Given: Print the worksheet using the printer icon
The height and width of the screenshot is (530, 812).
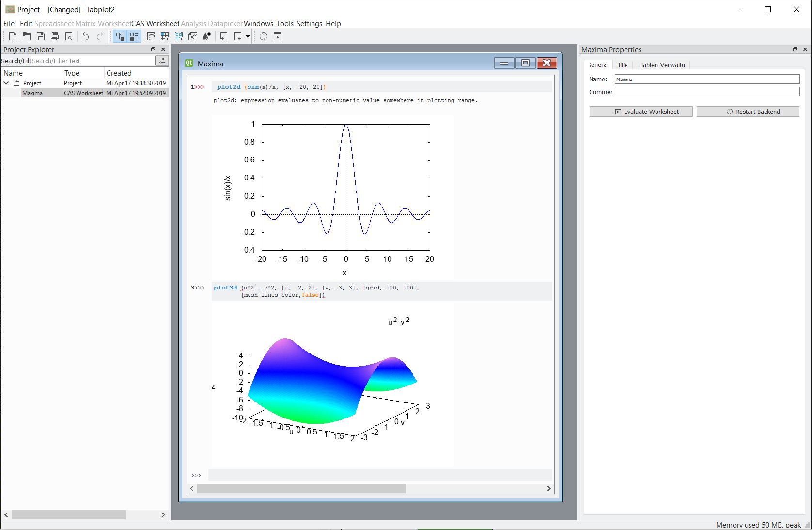Looking at the screenshot, I should [x=55, y=36].
